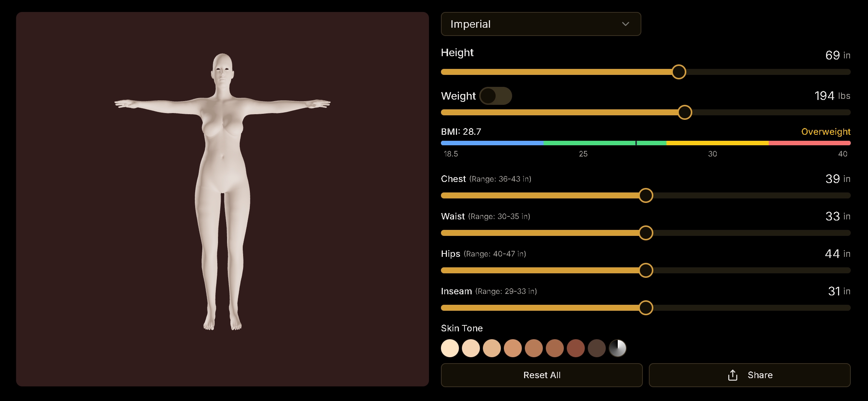
Task: Click the Height slider handle
Action: (678, 72)
